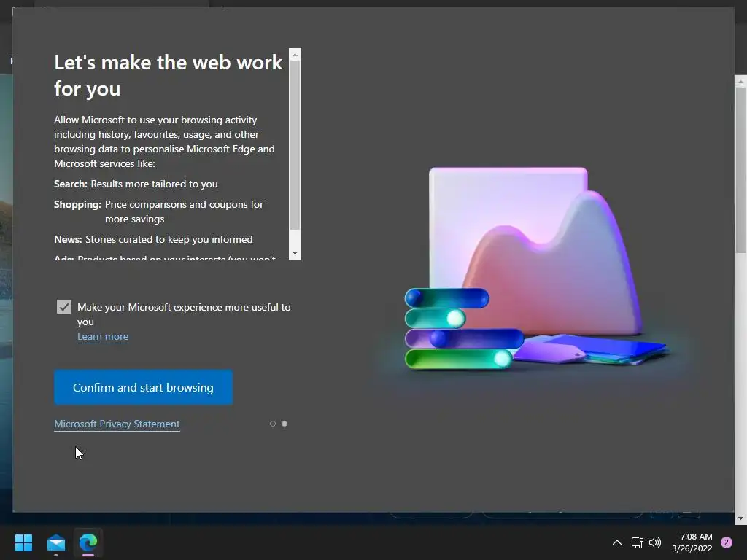Open the notification badge showing 2
This screenshot has height=560, width=747.
point(727,542)
